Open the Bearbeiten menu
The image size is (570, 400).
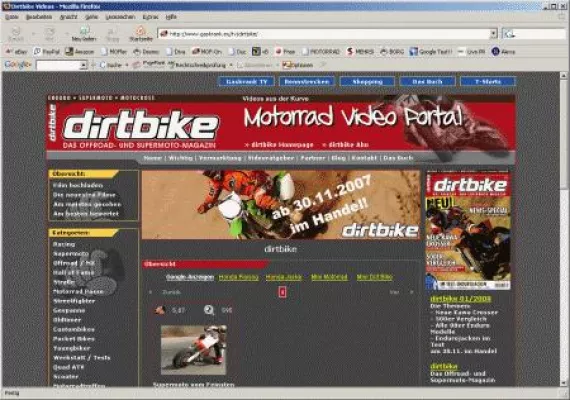click(x=39, y=17)
